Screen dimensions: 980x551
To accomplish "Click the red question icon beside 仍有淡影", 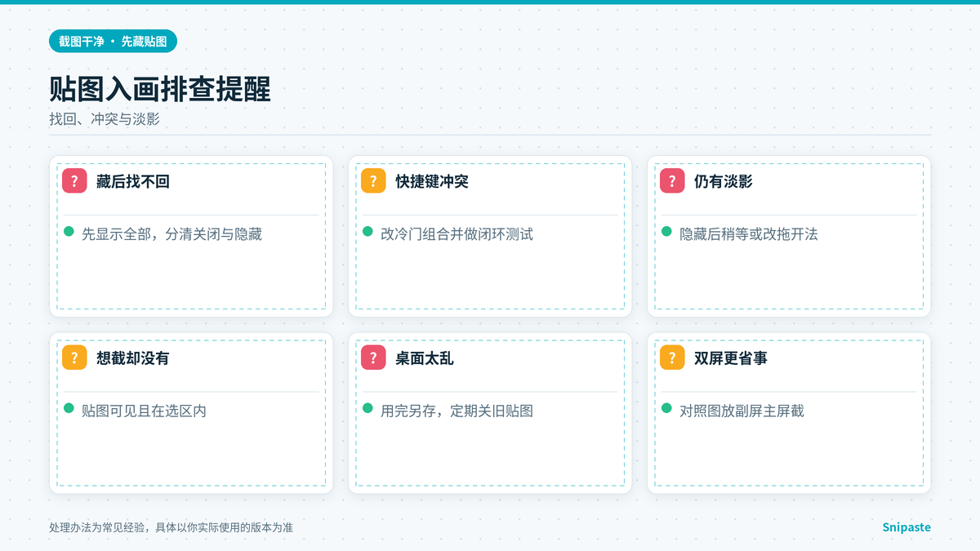I will pos(672,181).
